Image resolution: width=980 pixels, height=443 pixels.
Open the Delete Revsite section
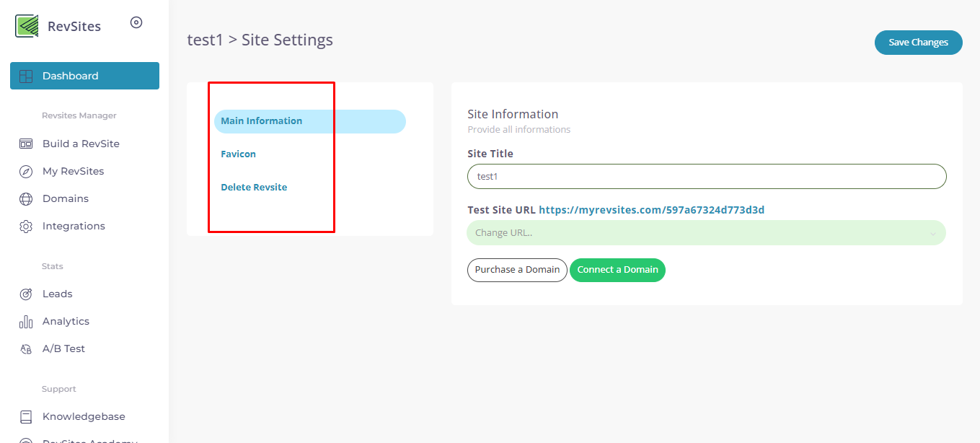(254, 187)
